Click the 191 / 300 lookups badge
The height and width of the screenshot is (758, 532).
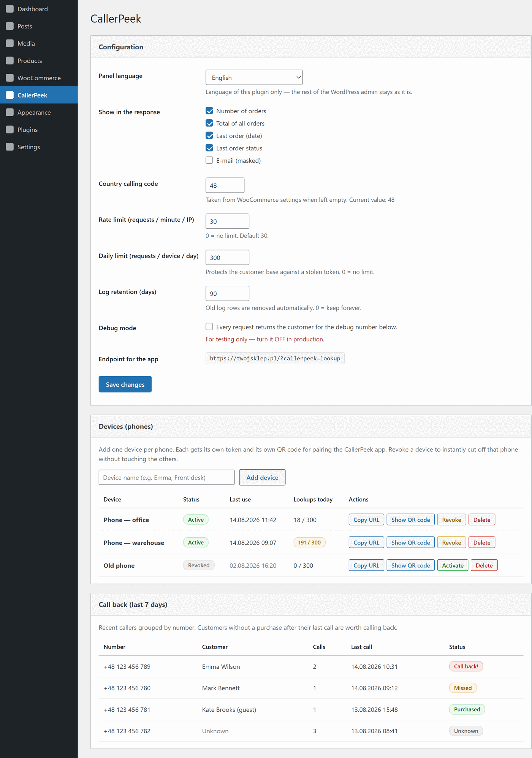pos(309,542)
